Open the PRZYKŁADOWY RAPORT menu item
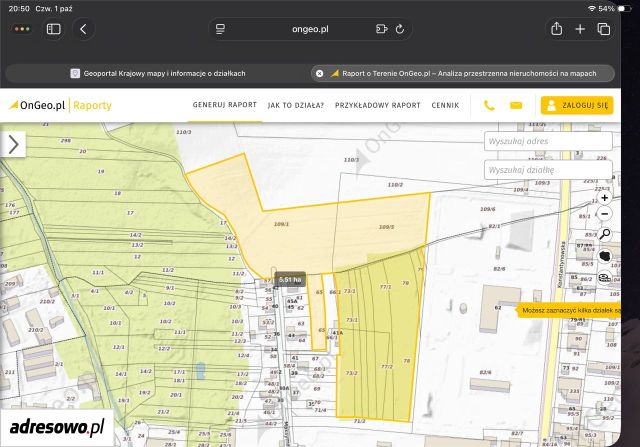 (378, 105)
